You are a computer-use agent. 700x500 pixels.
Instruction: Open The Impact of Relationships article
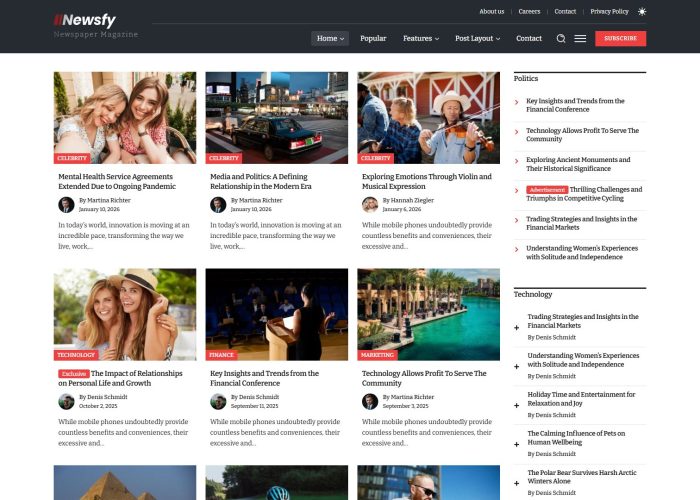[x=121, y=378]
